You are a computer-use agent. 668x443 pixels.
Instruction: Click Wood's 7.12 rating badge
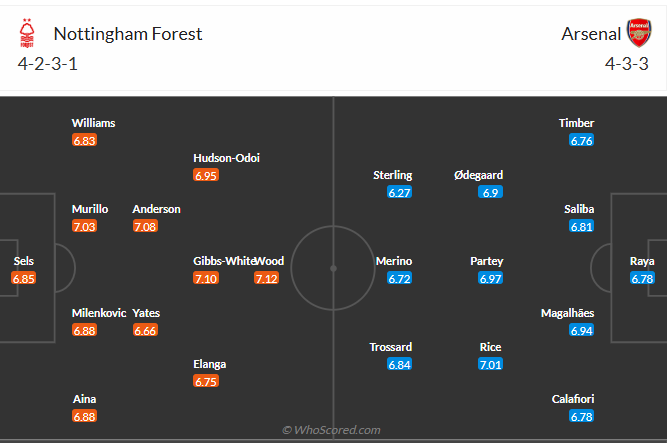266,278
